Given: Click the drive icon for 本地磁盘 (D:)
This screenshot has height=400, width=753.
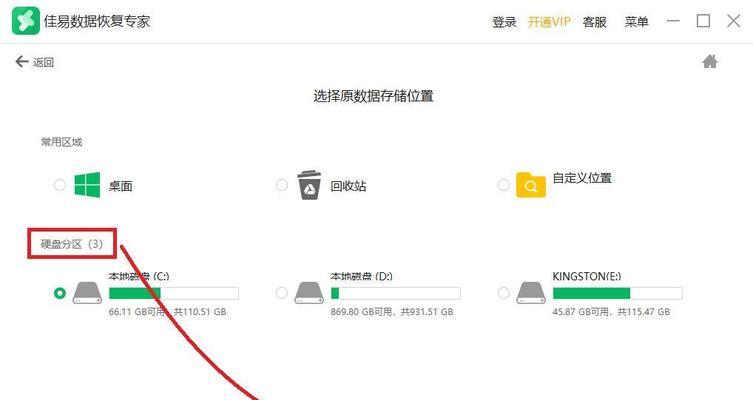Looking at the screenshot, I should 309,292.
